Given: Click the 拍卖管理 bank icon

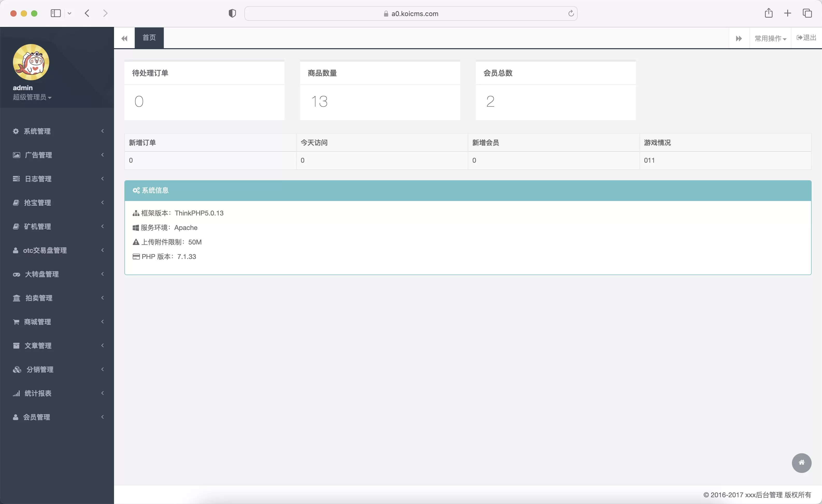Looking at the screenshot, I should pyautogui.click(x=17, y=298).
